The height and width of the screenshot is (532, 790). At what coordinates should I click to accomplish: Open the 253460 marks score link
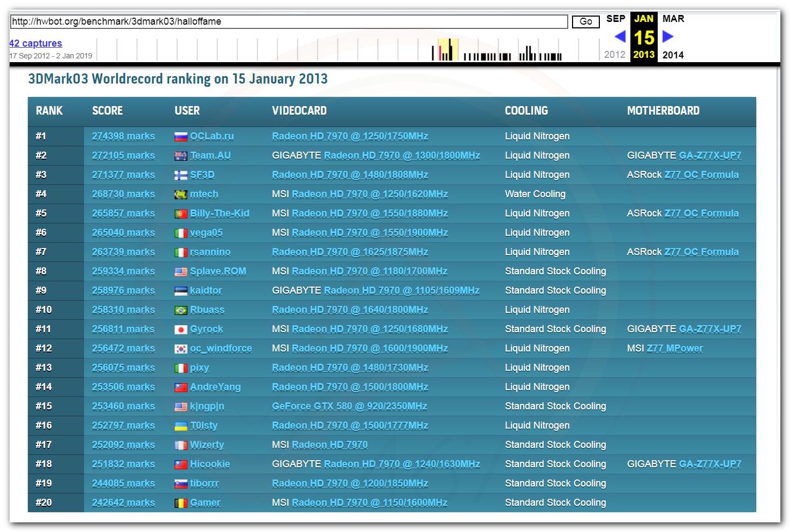(123, 406)
